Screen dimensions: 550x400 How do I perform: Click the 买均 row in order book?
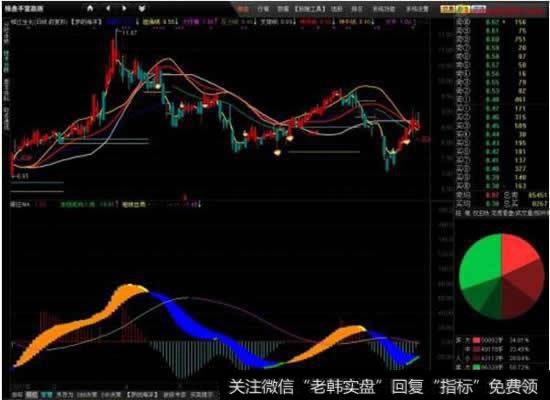pos(502,204)
